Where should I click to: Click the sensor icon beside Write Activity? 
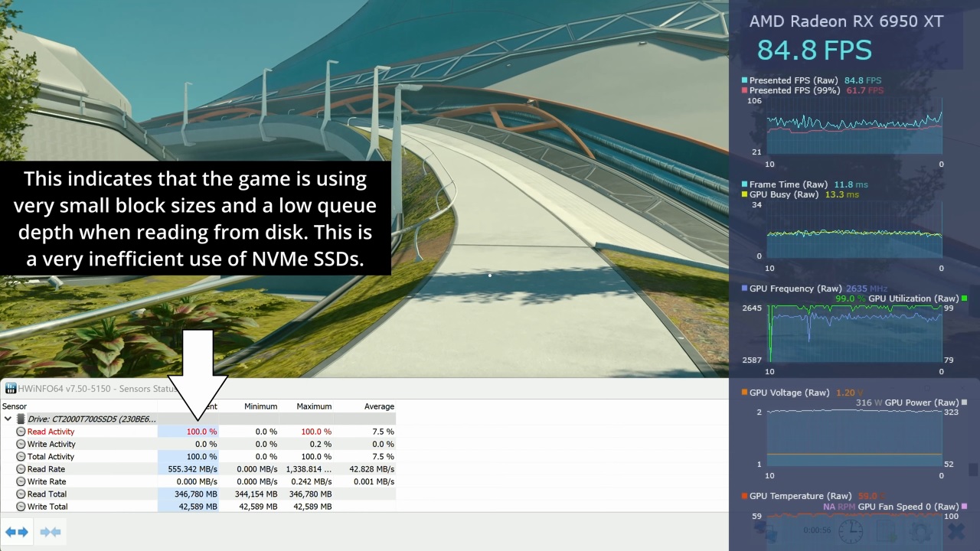point(21,444)
